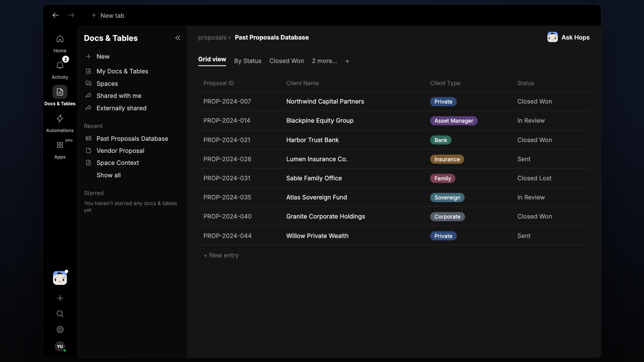Click the Hops mascot avatar in sidebar
Screen dimensions: 644x362
[x=60, y=278]
